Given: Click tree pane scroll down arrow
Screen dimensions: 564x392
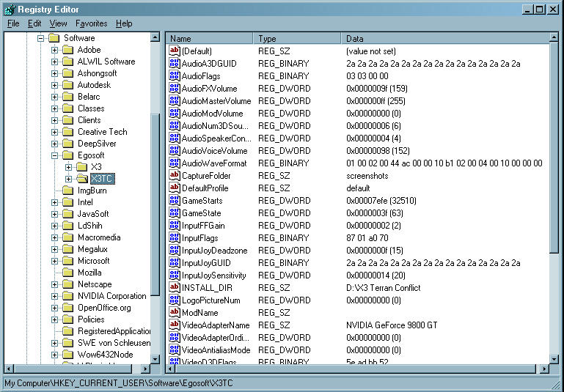Looking at the screenshot, I should point(155,358).
